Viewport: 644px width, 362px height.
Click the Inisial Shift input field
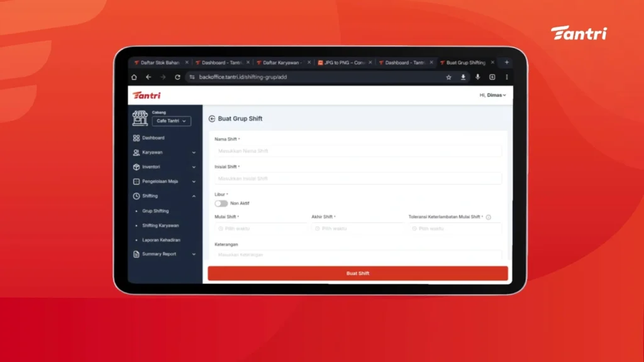(x=358, y=178)
